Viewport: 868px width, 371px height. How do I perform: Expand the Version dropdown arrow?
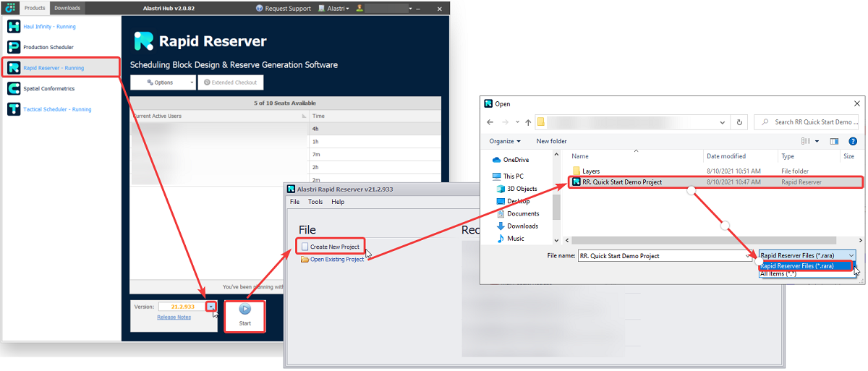coord(210,307)
